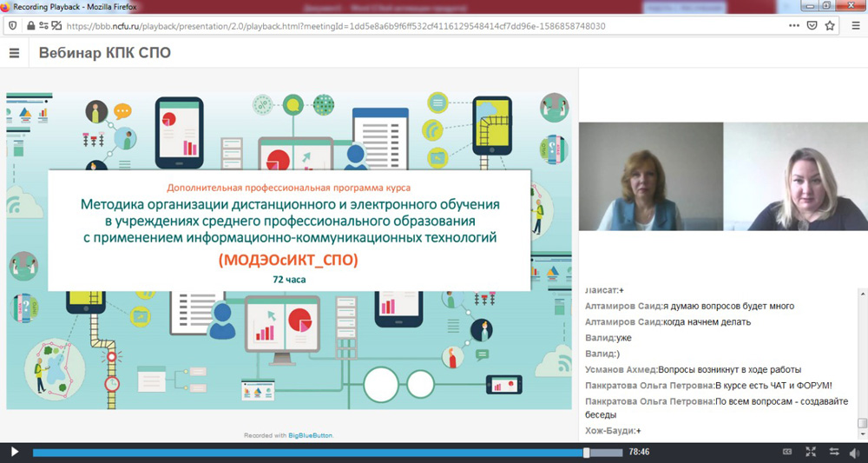Play the recording with the play button
Viewport: 868px width, 463px height.
pos(15,452)
